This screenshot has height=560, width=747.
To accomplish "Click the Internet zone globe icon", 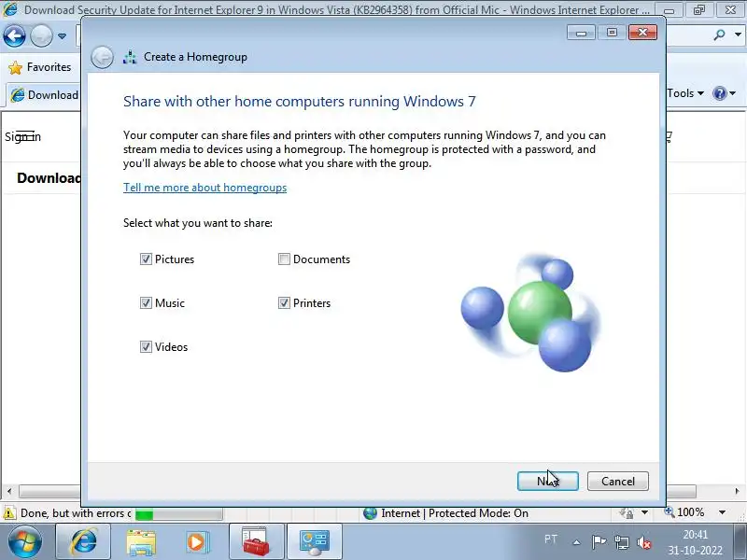I will click(x=370, y=513).
